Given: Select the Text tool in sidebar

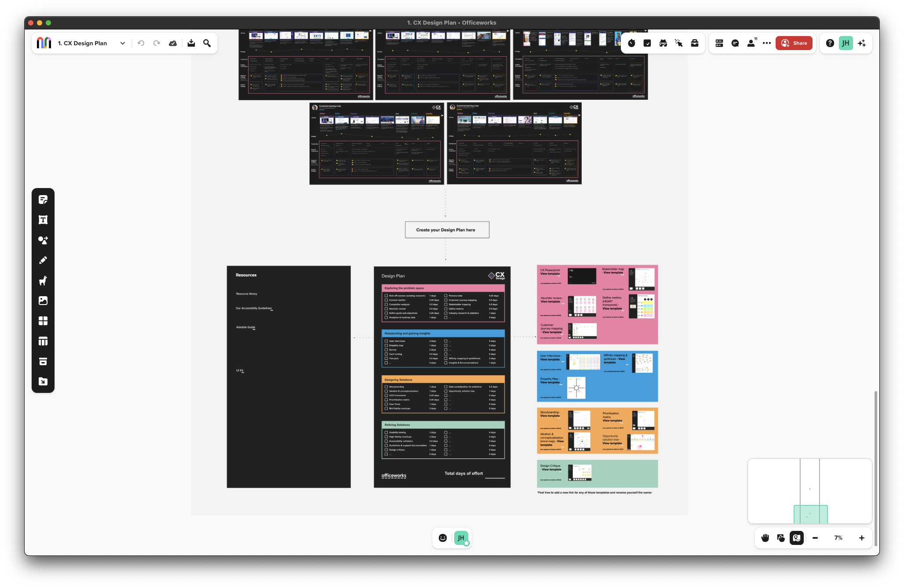Looking at the screenshot, I should coord(43,220).
